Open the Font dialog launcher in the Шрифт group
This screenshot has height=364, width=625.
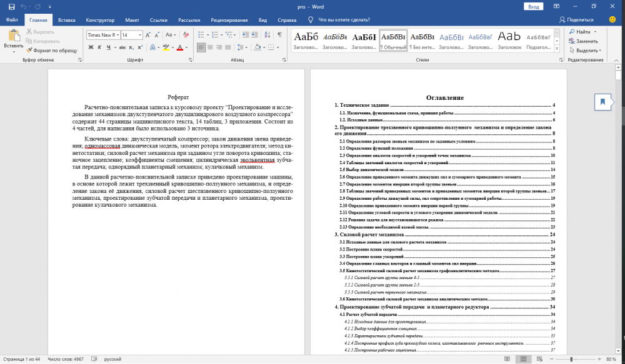pyautogui.click(x=190, y=60)
